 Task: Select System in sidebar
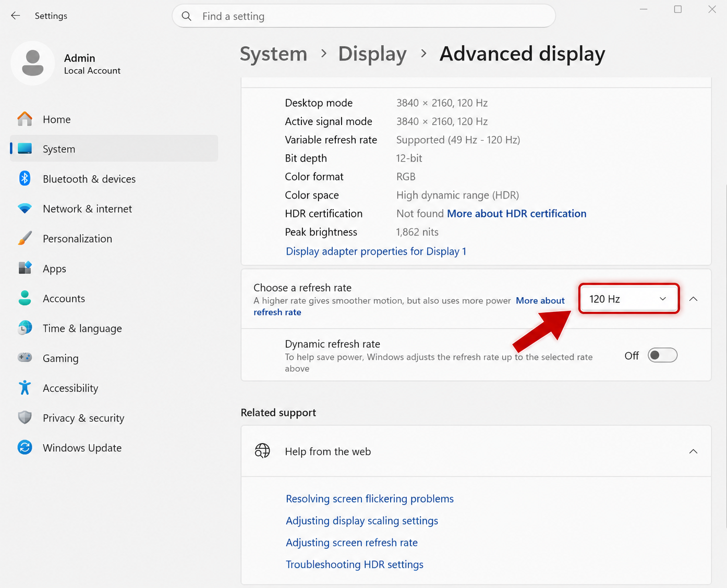point(114,149)
